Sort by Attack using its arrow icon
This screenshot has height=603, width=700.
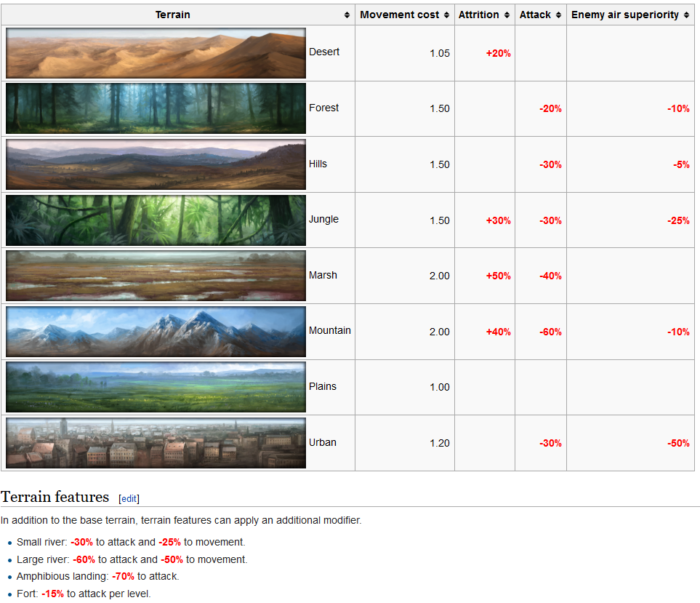[558, 15]
